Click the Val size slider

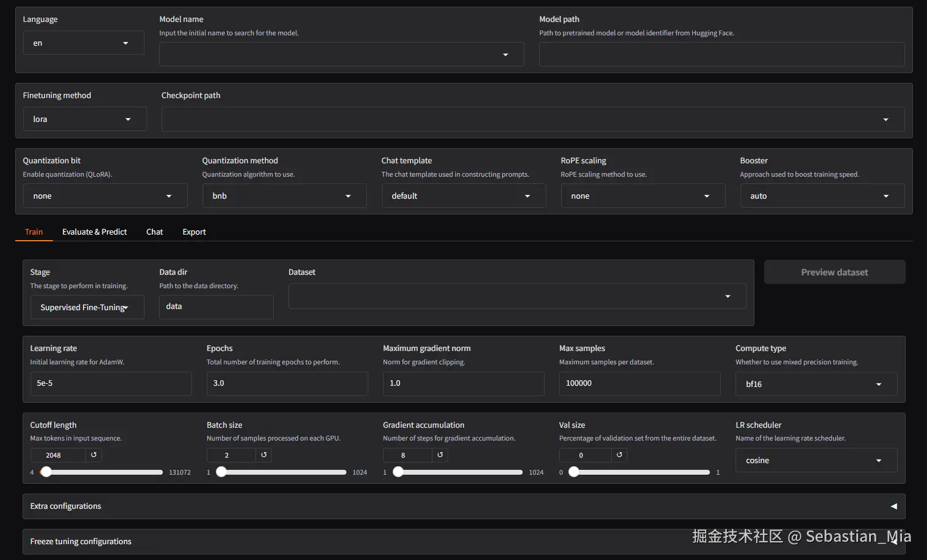pos(639,472)
